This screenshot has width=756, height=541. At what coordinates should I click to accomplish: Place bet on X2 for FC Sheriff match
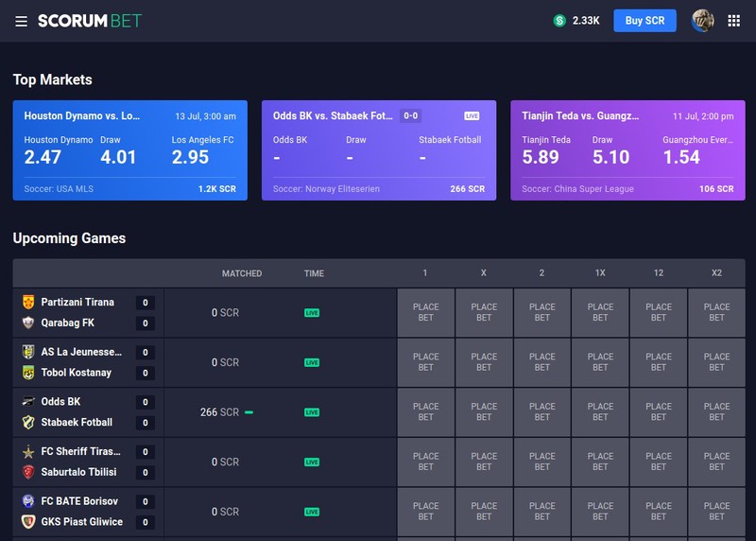(x=716, y=462)
